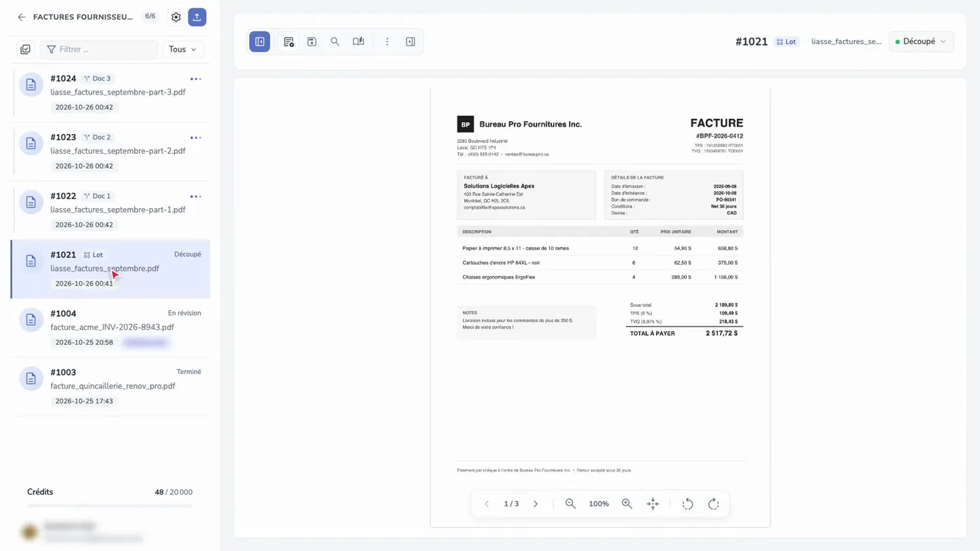Viewport: 980px width, 551px height.
Task: Open options menu for document #1022
Action: (196, 197)
